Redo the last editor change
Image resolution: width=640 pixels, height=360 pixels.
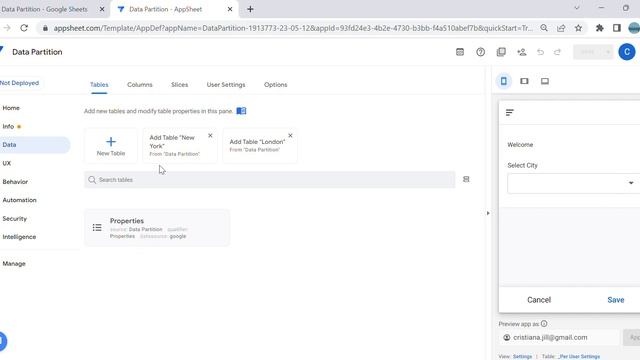(x=558, y=52)
